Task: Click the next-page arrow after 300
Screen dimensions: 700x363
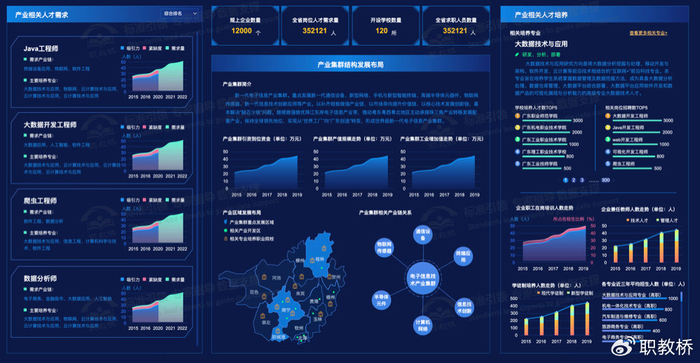Action: pos(614,180)
